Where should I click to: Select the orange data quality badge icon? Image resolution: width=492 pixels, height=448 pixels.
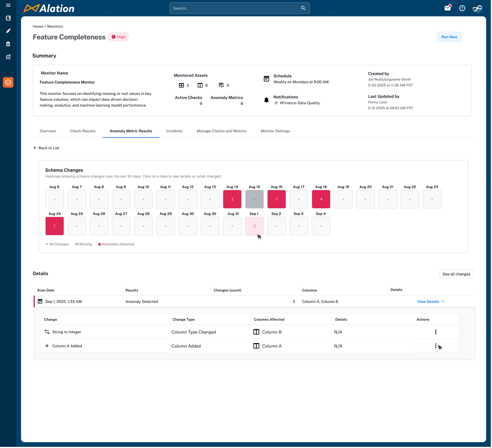point(8,82)
